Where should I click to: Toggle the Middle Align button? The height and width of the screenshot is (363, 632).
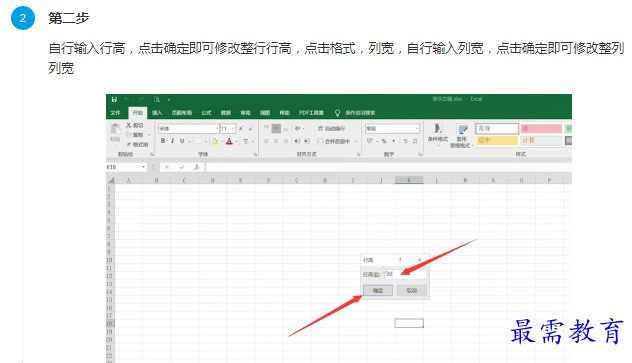tap(276, 129)
